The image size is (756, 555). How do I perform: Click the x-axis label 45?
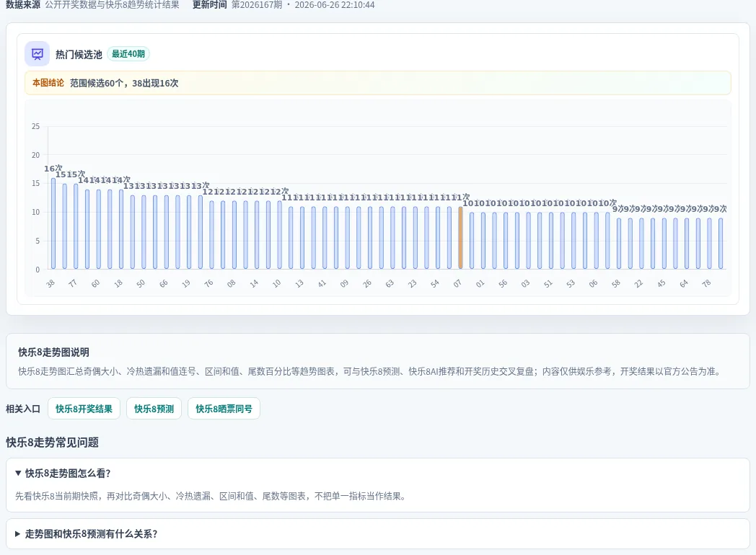pos(661,283)
